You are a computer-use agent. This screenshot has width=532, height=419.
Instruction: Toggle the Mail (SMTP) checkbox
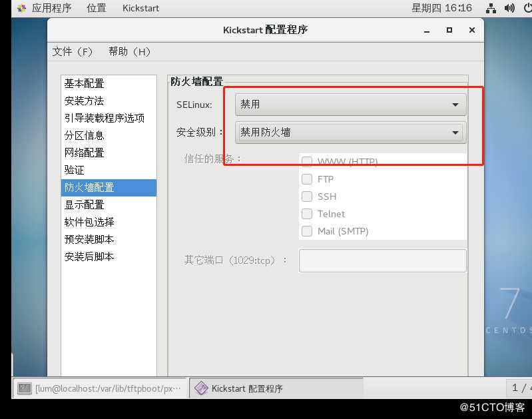coord(307,231)
